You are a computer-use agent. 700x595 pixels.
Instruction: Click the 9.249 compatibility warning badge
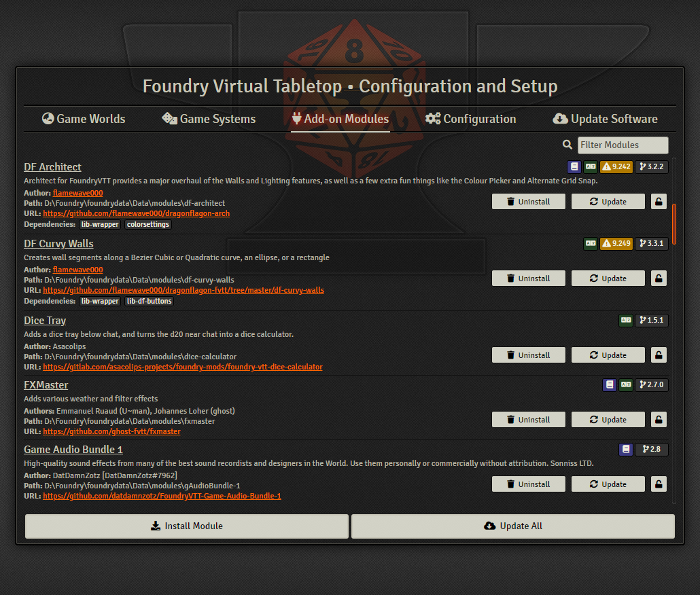[x=616, y=243]
